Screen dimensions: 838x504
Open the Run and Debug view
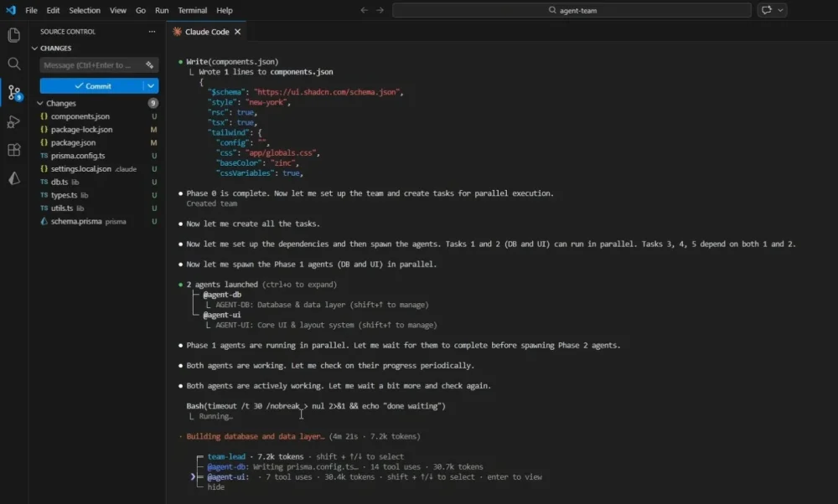[x=13, y=121]
